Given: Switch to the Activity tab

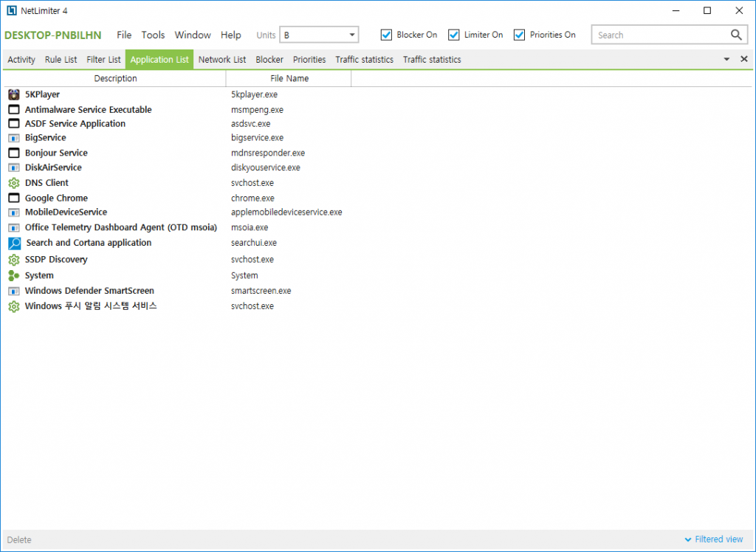Looking at the screenshot, I should 21,59.
